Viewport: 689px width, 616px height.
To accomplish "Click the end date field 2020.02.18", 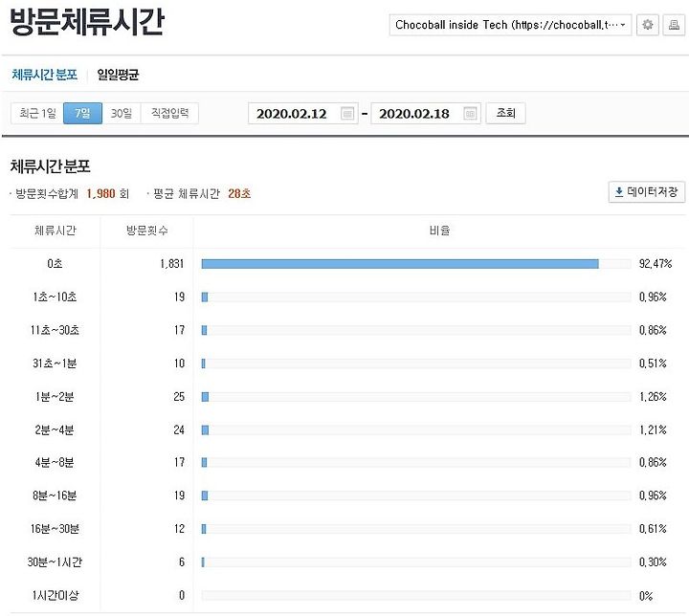I will [x=426, y=114].
